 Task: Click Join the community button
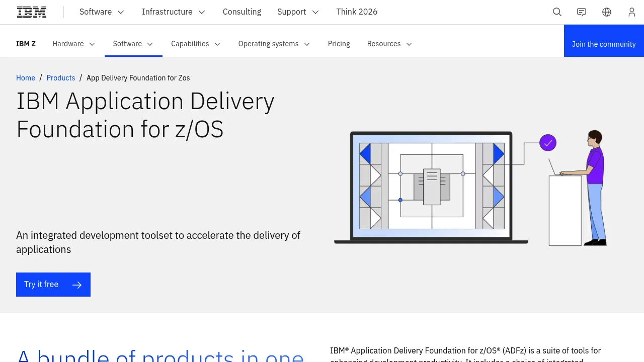pyautogui.click(x=604, y=41)
